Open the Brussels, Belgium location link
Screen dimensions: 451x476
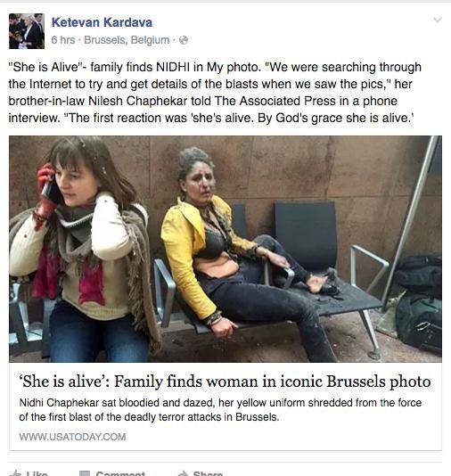127,40
